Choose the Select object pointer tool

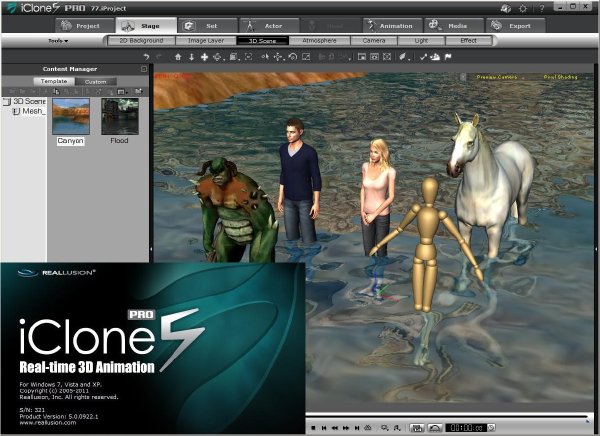click(x=265, y=57)
